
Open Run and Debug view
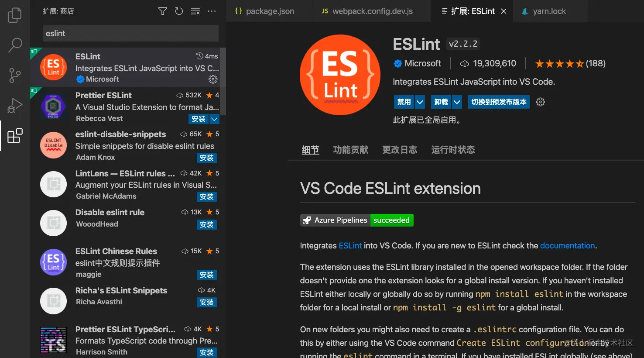tap(15, 106)
